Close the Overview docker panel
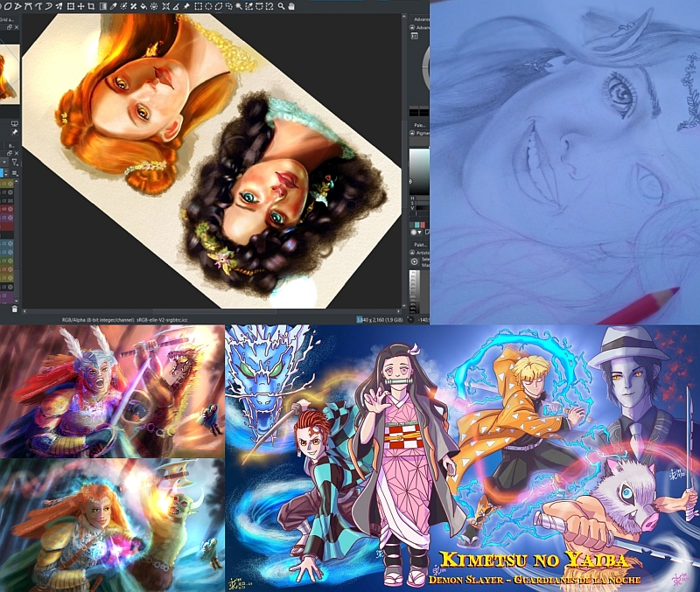 [17, 28]
